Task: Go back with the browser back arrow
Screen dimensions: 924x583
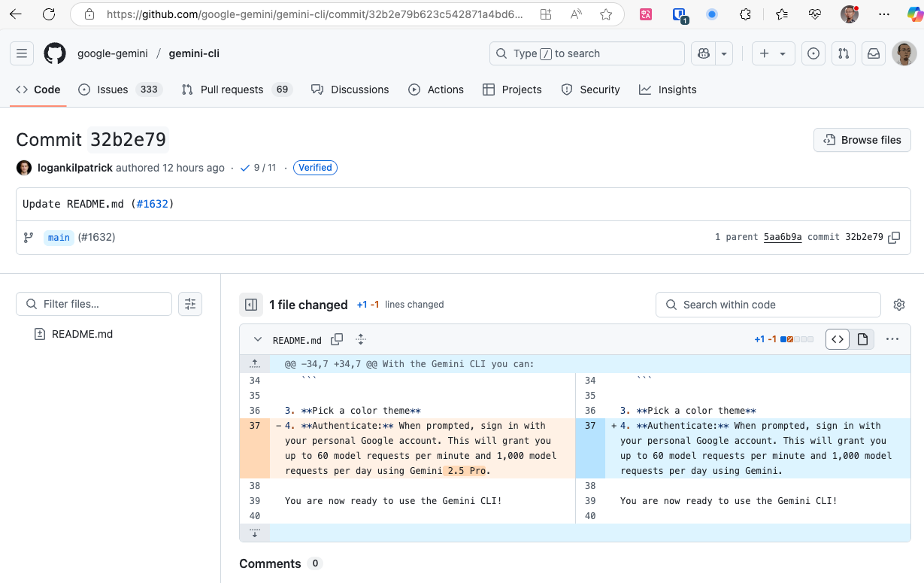Action: coord(16,14)
